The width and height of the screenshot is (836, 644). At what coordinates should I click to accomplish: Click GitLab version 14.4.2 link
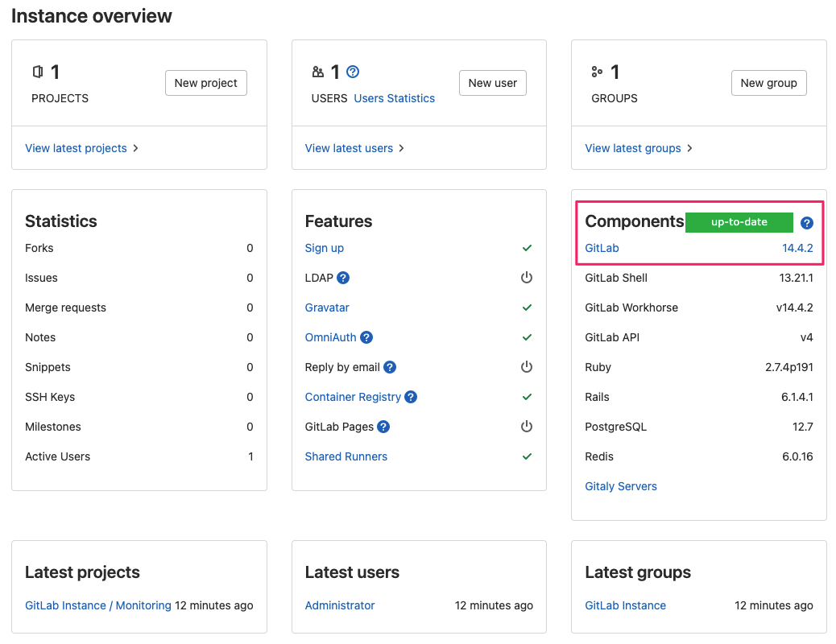(797, 248)
